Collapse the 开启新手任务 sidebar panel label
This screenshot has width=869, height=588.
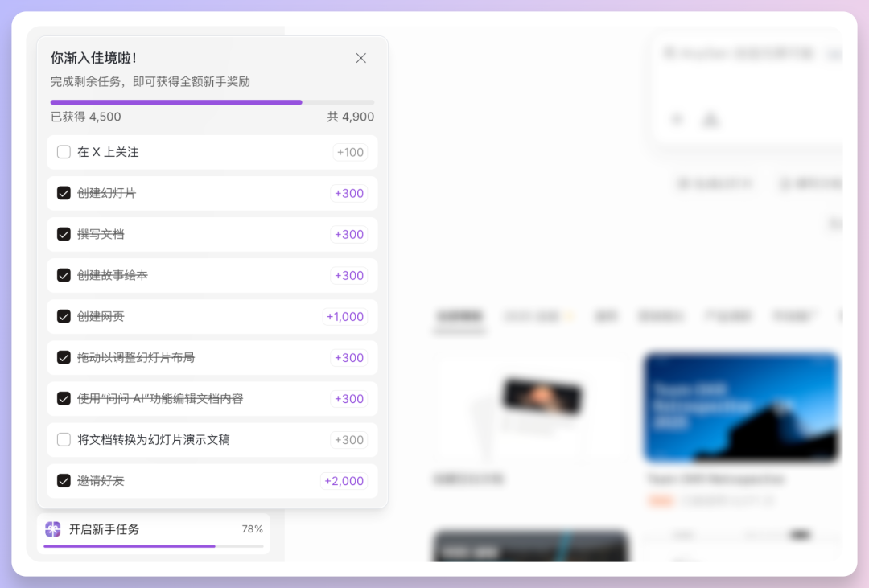(104, 529)
